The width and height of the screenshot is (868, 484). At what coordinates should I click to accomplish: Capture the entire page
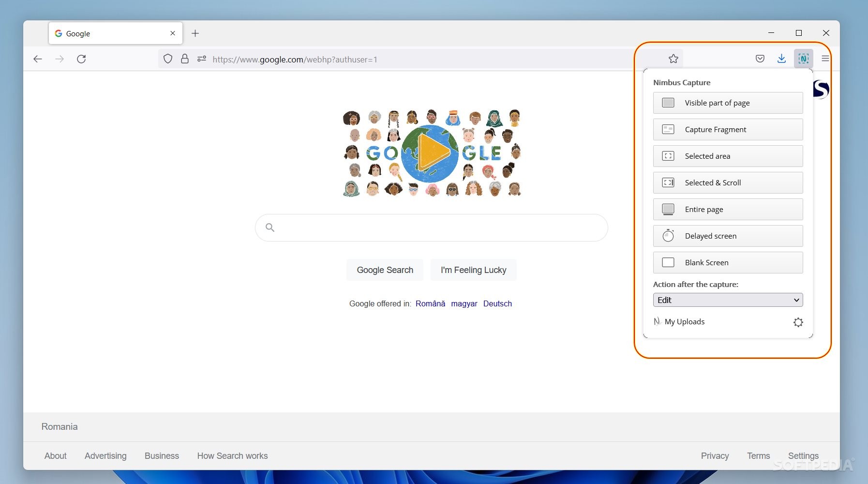(727, 209)
